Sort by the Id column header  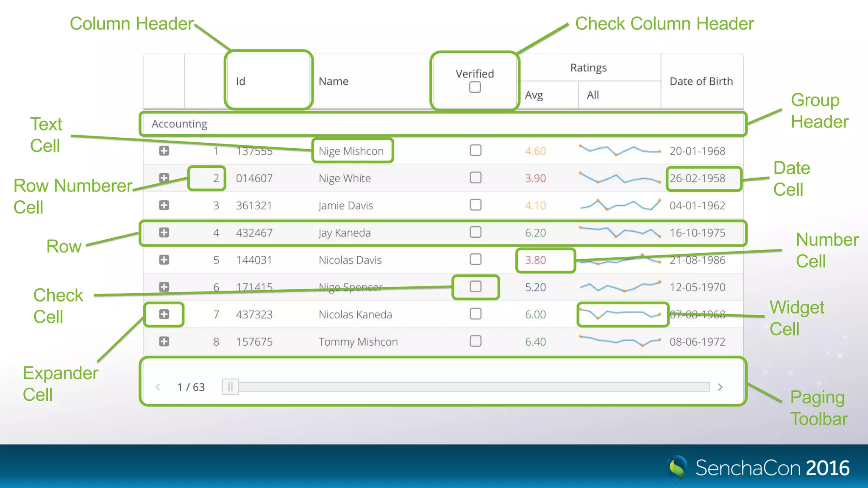point(269,81)
